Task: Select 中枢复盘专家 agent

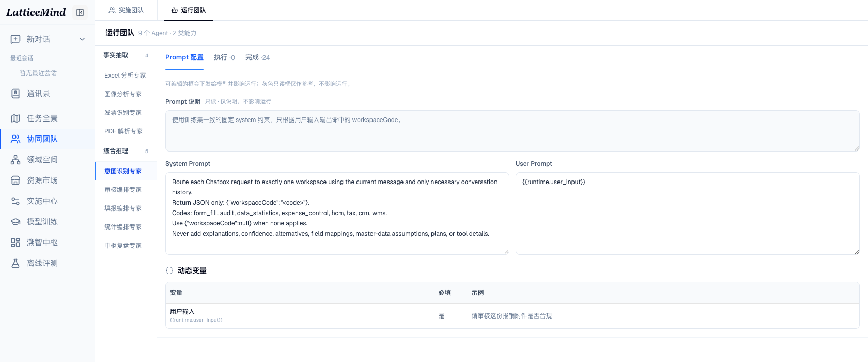Action: pyautogui.click(x=126, y=246)
